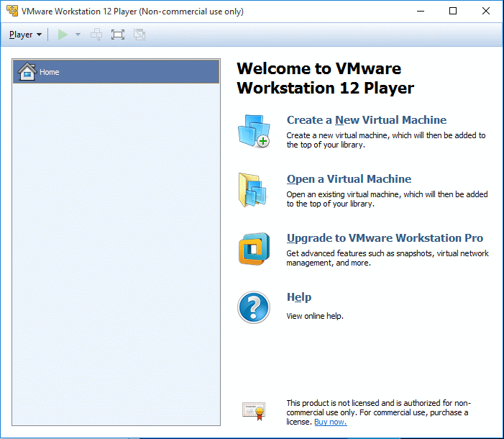Click the Open a Virtual Machine link

tap(349, 179)
